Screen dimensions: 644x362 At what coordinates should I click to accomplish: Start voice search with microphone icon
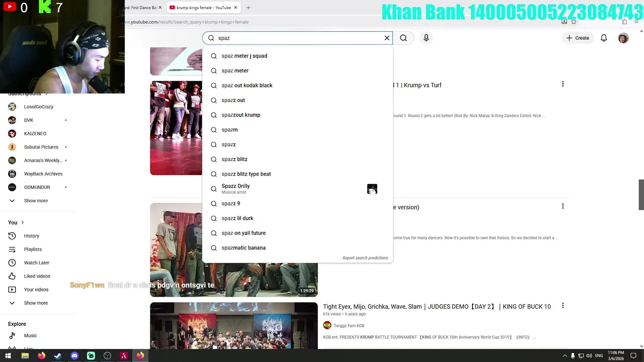point(426,38)
